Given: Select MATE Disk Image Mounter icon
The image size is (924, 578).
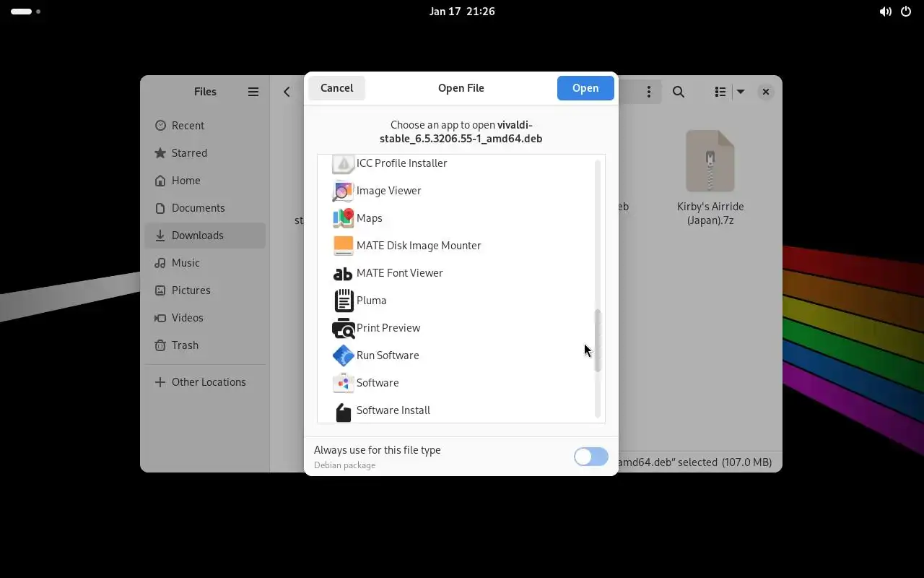Looking at the screenshot, I should (x=344, y=246).
